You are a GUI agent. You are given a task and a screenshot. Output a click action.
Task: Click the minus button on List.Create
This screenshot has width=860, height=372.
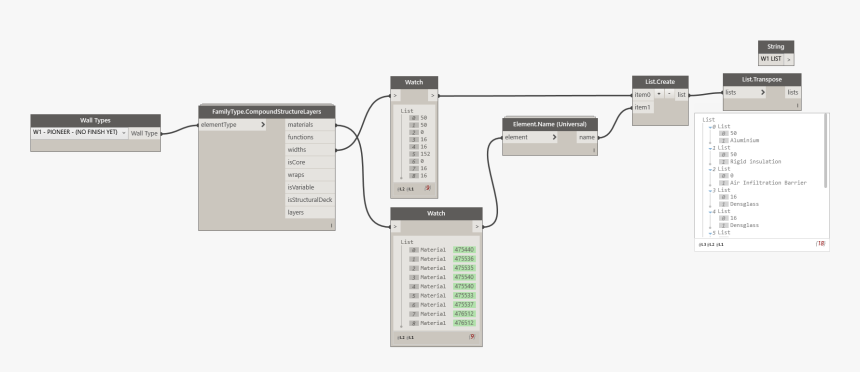pos(670,94)
